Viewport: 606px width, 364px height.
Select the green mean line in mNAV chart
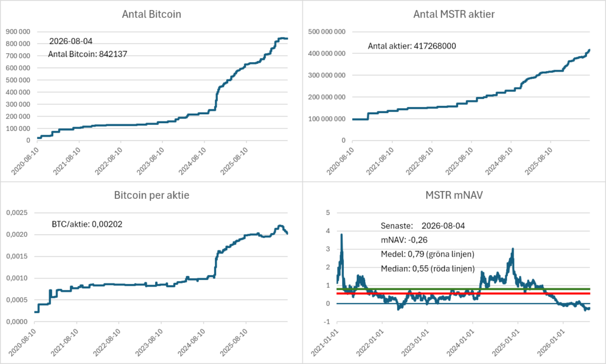click(x=463, y=289)
